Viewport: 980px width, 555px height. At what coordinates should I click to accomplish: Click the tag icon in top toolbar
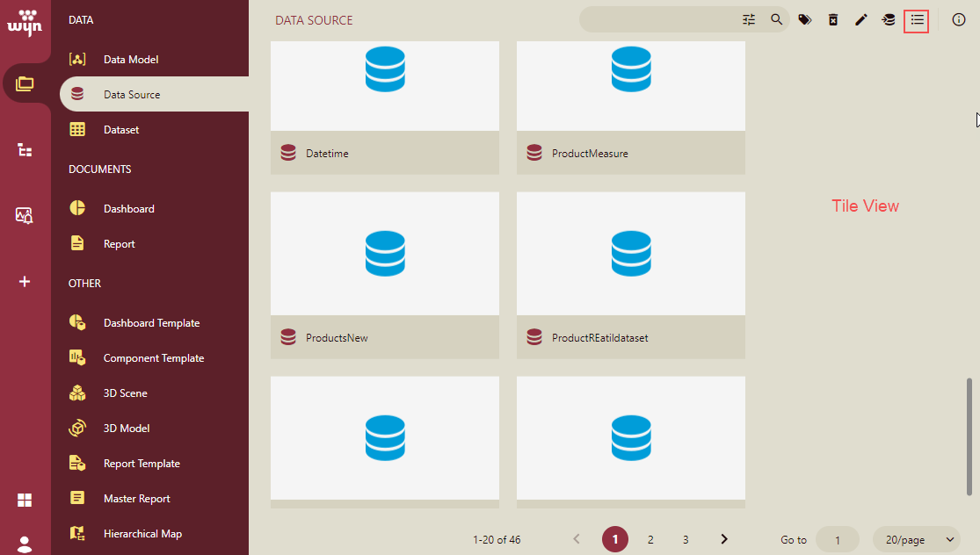pos(804,19)
